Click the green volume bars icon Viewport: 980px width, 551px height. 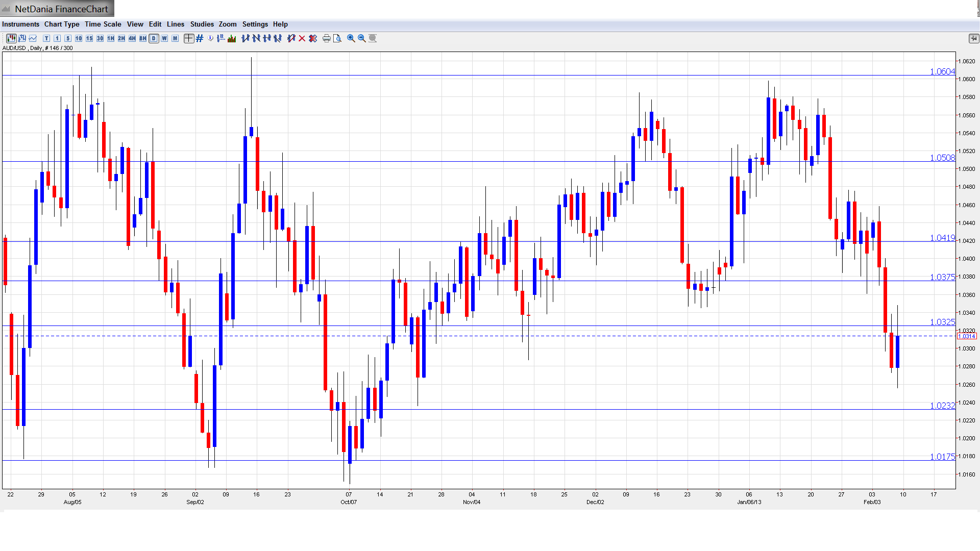pos(232,38)
